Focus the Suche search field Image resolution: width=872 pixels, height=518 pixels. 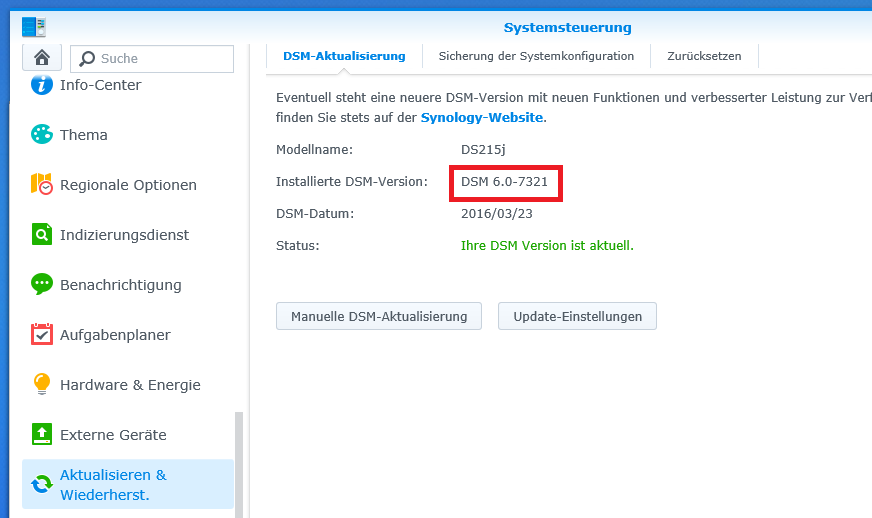click(152, 58)
